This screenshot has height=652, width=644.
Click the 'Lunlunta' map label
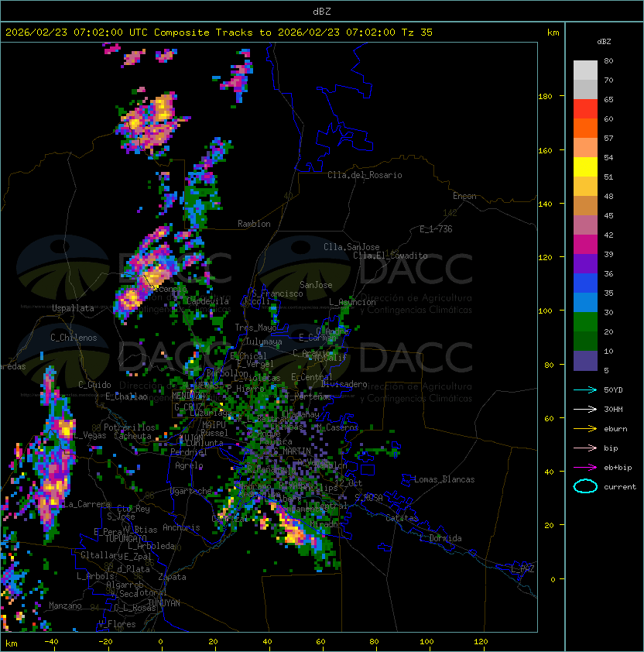tap(204, 443)
